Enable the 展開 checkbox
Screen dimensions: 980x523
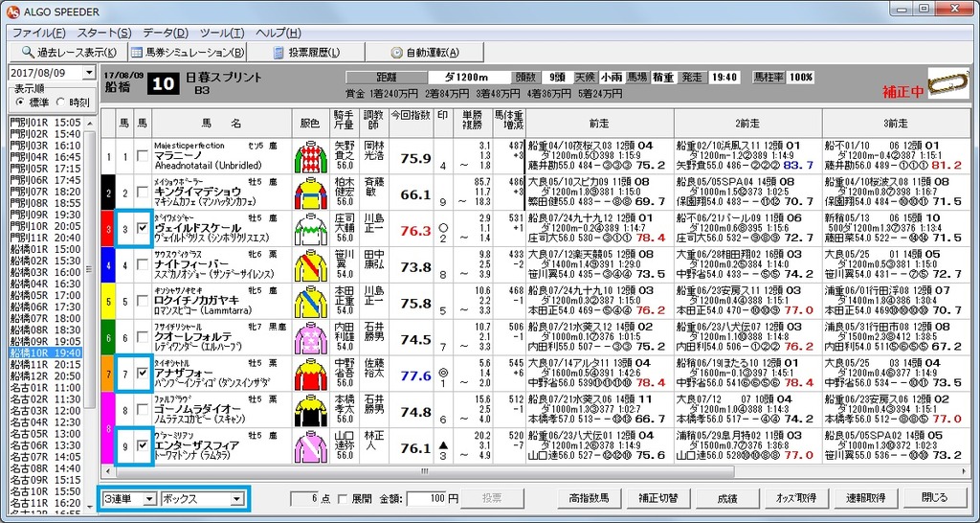[343, 499]
